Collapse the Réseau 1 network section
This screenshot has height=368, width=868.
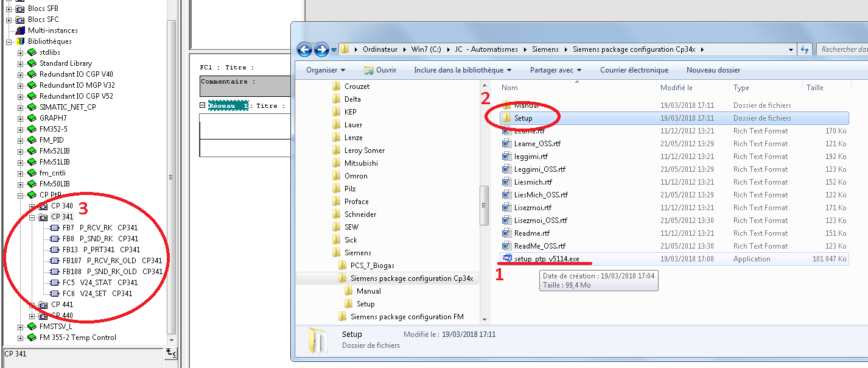pos(203,106)
